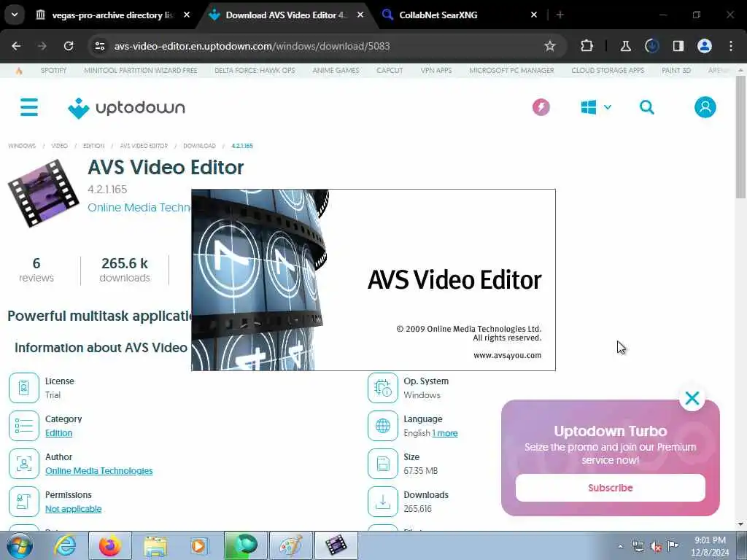This screenshot has height=560, width=747.
Task: Go to VIDEO breadcrumb
Action: (x=60, y=146)
